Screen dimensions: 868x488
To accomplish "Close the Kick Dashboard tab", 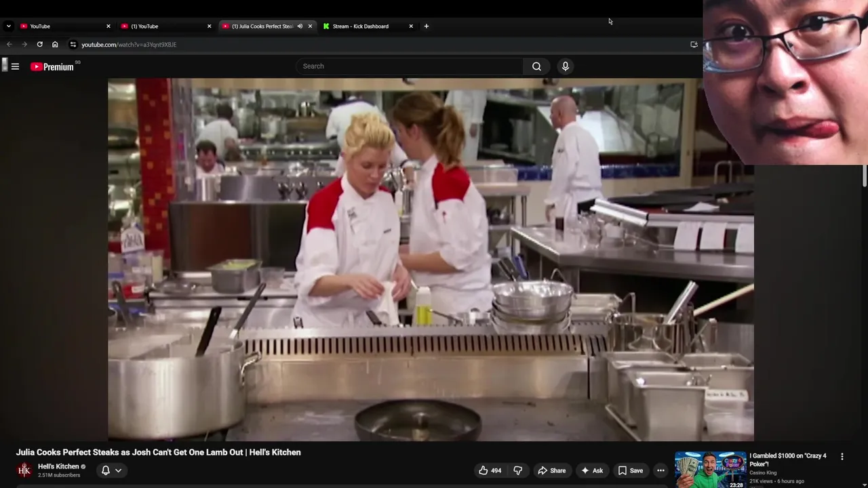I will pos(411,26).
